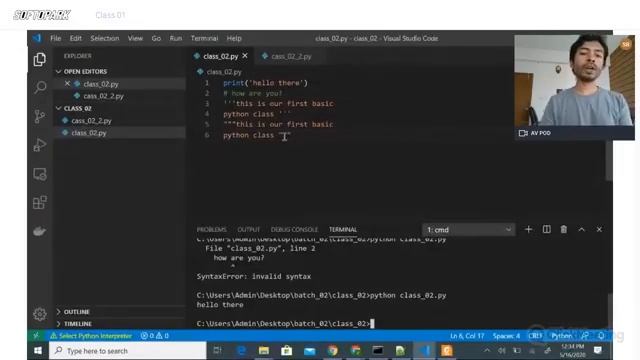The image size is (640, 360).
Task: Open the Docker view icon
Action: (x=40, y=231)
